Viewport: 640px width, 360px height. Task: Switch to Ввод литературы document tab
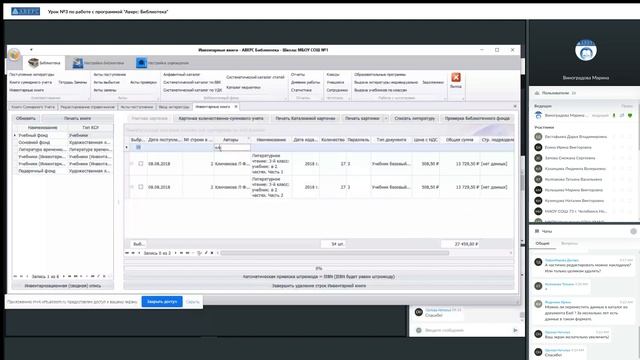pyautogui.click(x=174, y=107)
